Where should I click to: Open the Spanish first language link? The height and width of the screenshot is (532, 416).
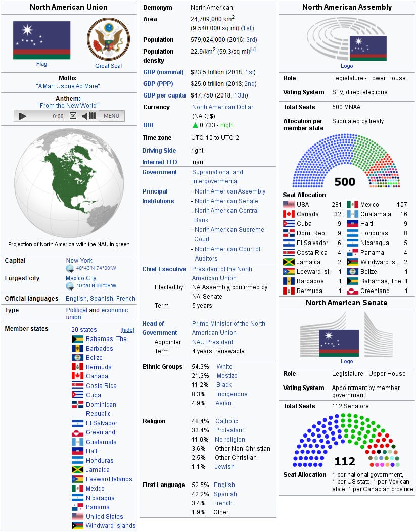pos(225,494)
